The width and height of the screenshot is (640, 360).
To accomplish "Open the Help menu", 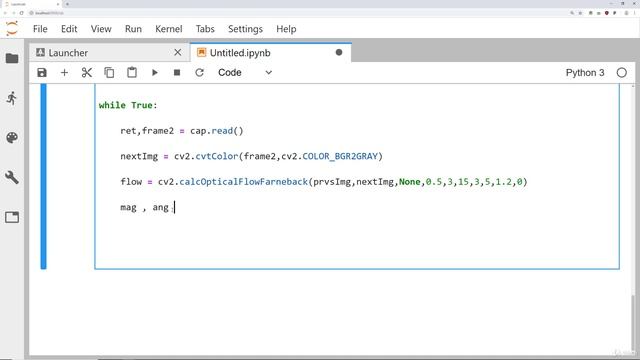I will click(286, 29).
